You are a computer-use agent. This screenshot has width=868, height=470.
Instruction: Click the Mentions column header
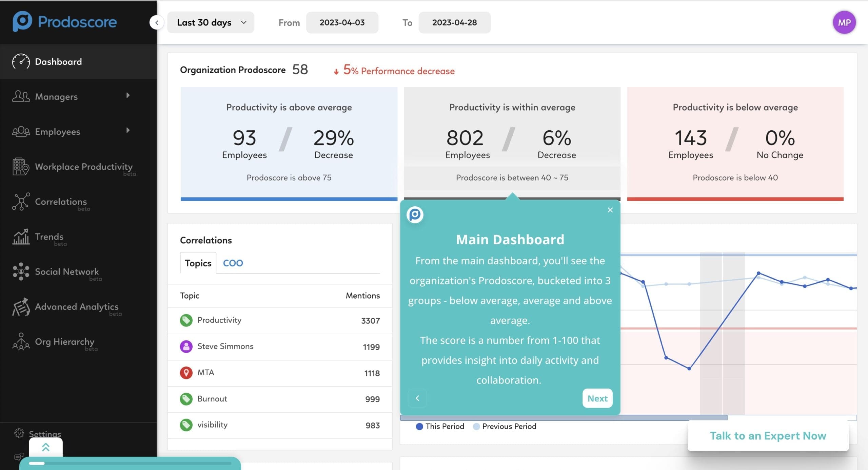(x=362, y=296)
